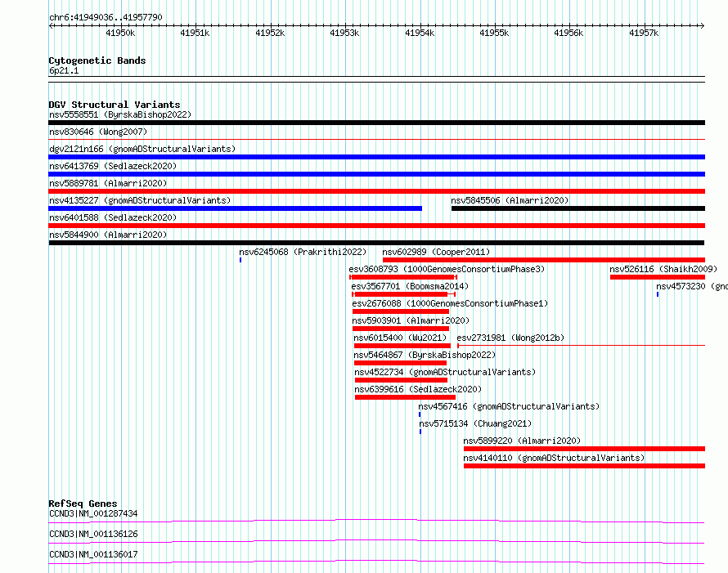This screenshot has width=728, height=573.
Task: Open esv3567701 (Boomsma2014) label
Action: (410, 286)
